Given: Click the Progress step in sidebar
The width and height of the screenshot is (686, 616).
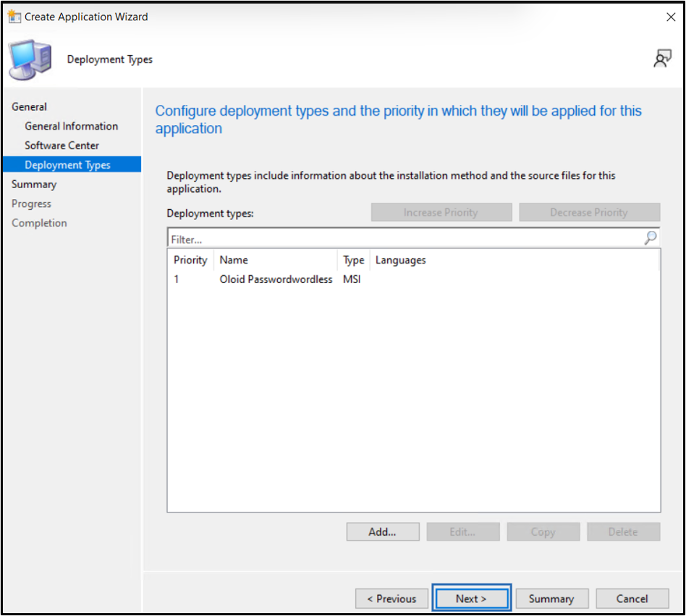Looking at the screenshot, I should tap(31, 204).
